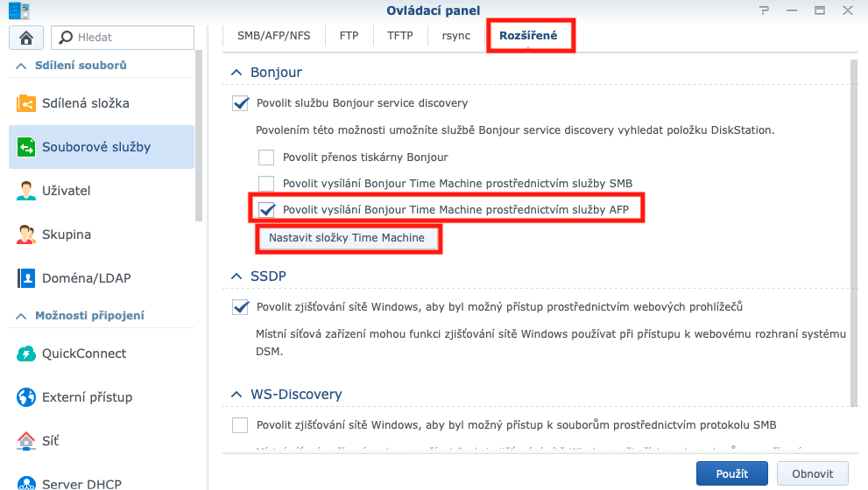
Task: Open the Skupina group icon
Action: click(x=26, y=234)
